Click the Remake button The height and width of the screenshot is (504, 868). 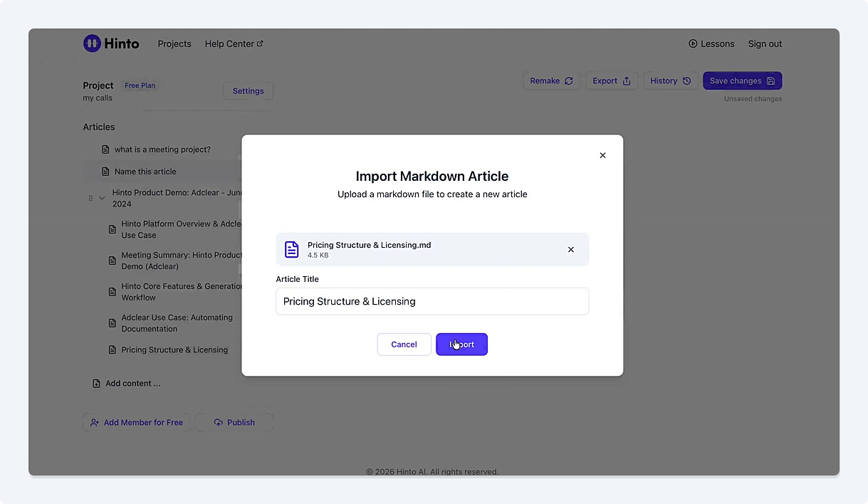click(551, 81)
